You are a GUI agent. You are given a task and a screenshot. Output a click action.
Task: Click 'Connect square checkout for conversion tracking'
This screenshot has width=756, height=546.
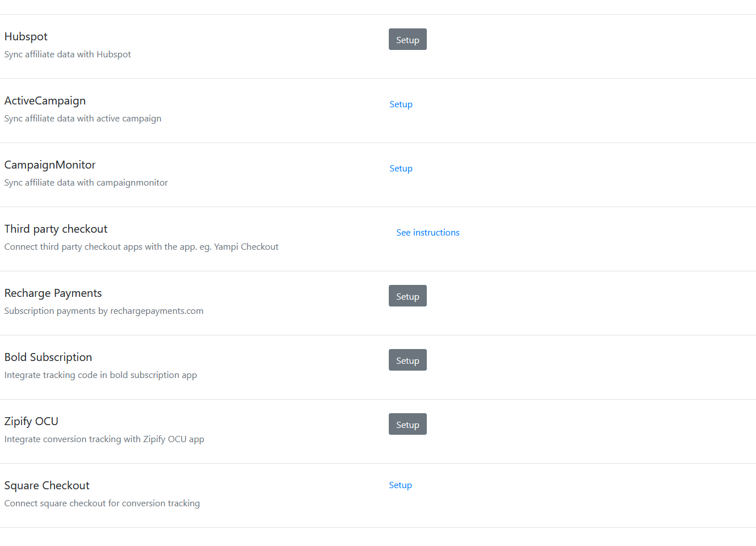click(102, 503)
